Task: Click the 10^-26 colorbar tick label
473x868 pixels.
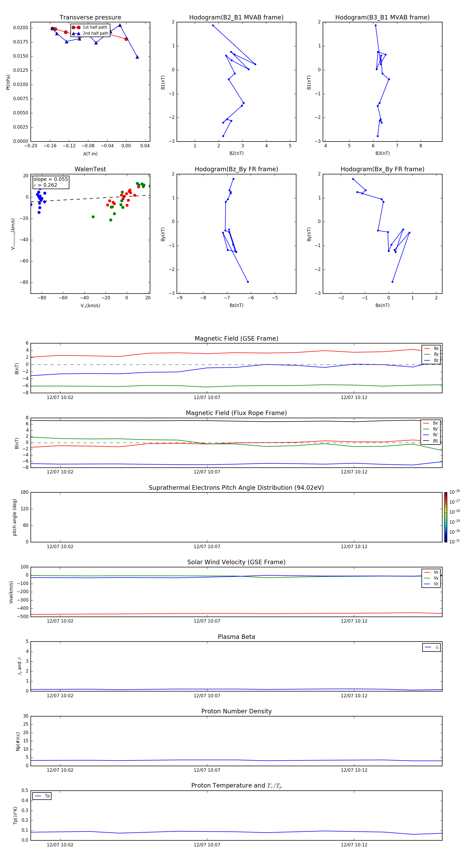Action: tap(455, 492)
